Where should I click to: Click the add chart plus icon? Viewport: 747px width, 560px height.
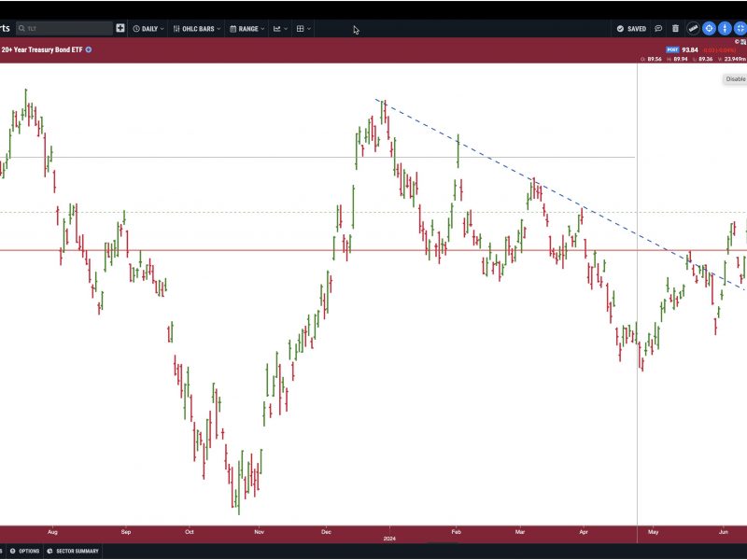(x=120, y=29)
